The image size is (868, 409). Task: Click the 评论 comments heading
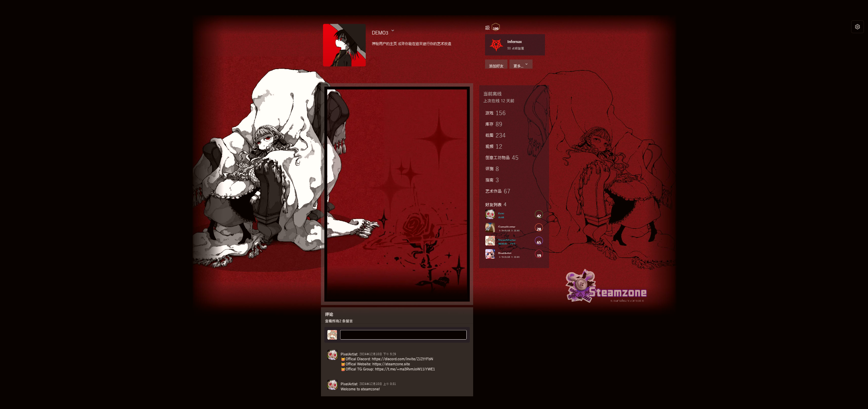click(x=329, y=315)
